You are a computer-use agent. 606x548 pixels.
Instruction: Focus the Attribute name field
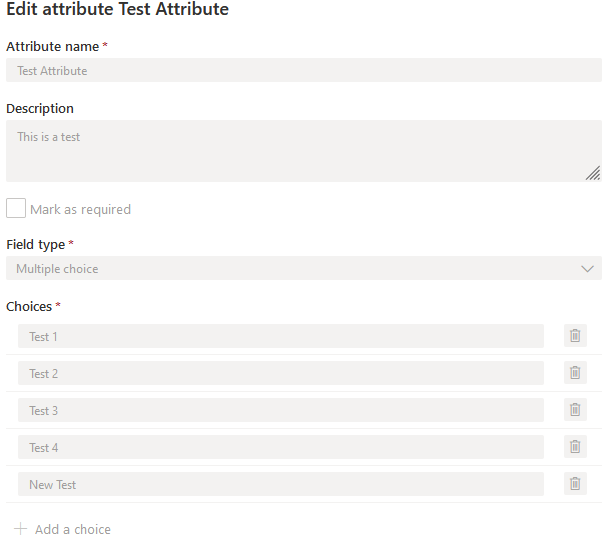(x=303, y=70)
